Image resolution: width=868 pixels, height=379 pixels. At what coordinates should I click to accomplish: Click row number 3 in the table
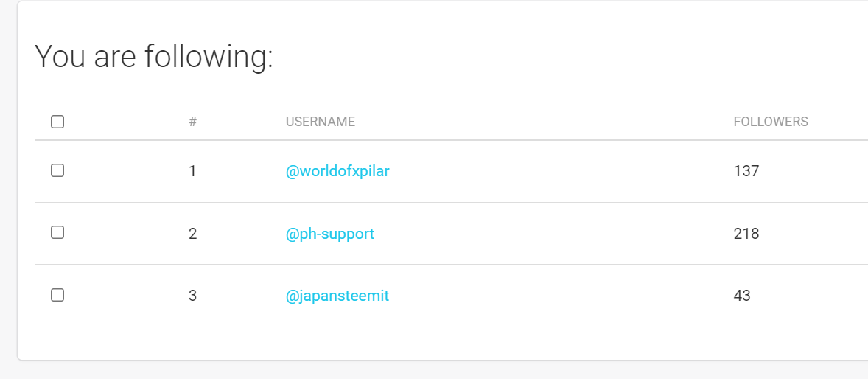pyautogui.click(x=192, y=296)
